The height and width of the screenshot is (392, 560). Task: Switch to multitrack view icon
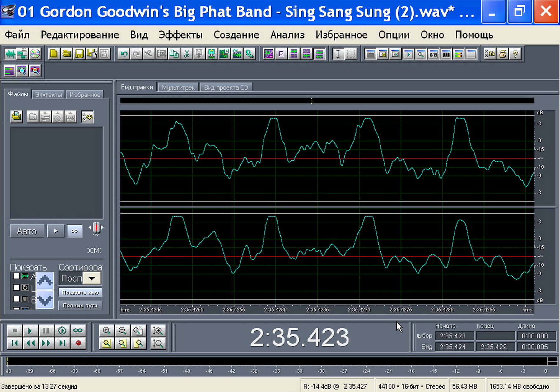(x=22, y=54)
